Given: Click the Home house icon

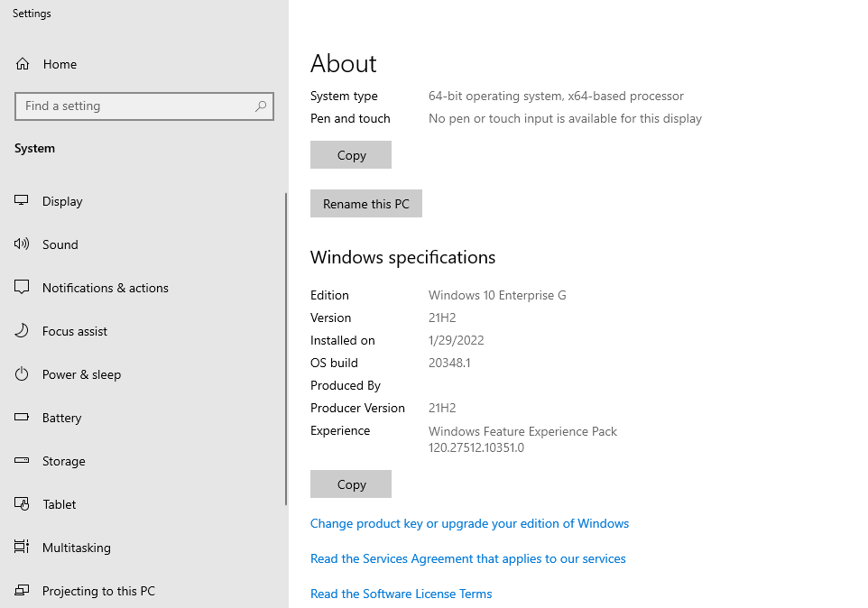Looking at the screenshot, I should pyautogui.click(x=23, y=64).
